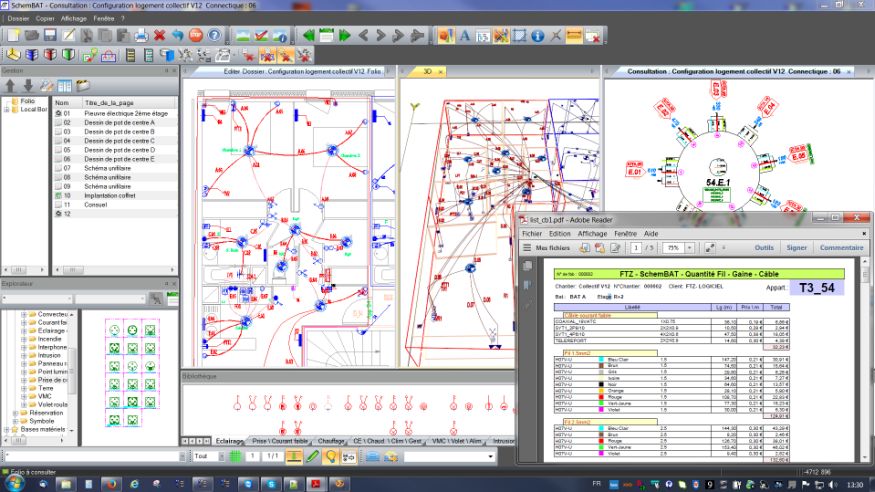Click the orange STOP button icon
This screenshot has height=492, width=875.
tap(196, 35)
